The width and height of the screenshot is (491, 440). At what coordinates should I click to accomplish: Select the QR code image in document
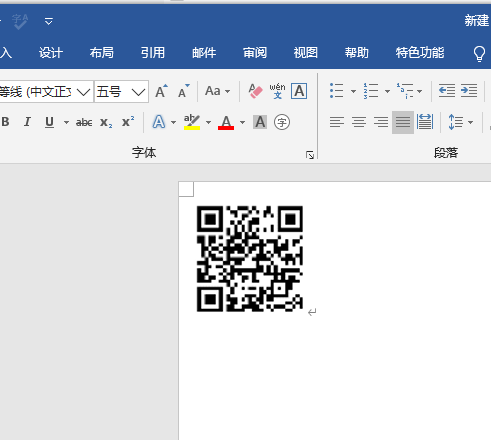tap(250, 259)
